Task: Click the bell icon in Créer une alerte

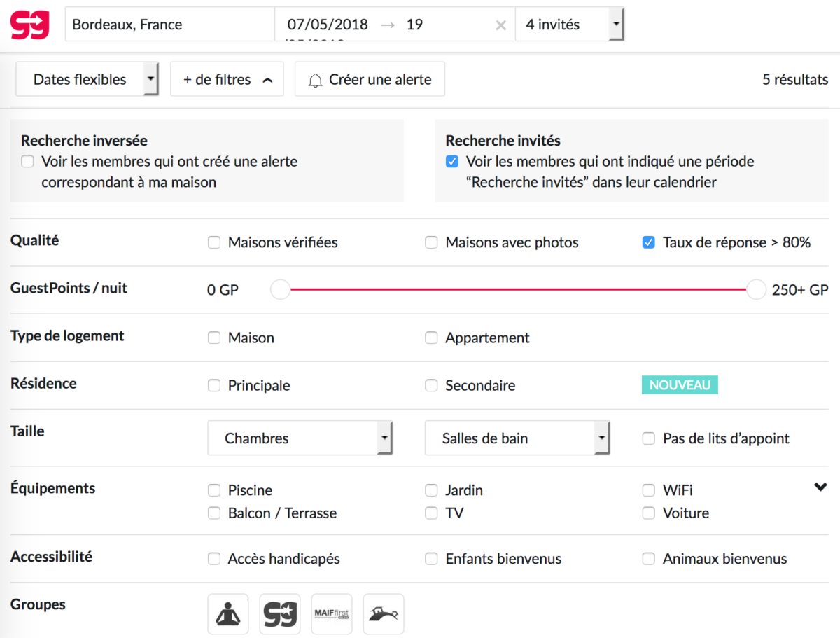Action: click(x=316, y=80)
